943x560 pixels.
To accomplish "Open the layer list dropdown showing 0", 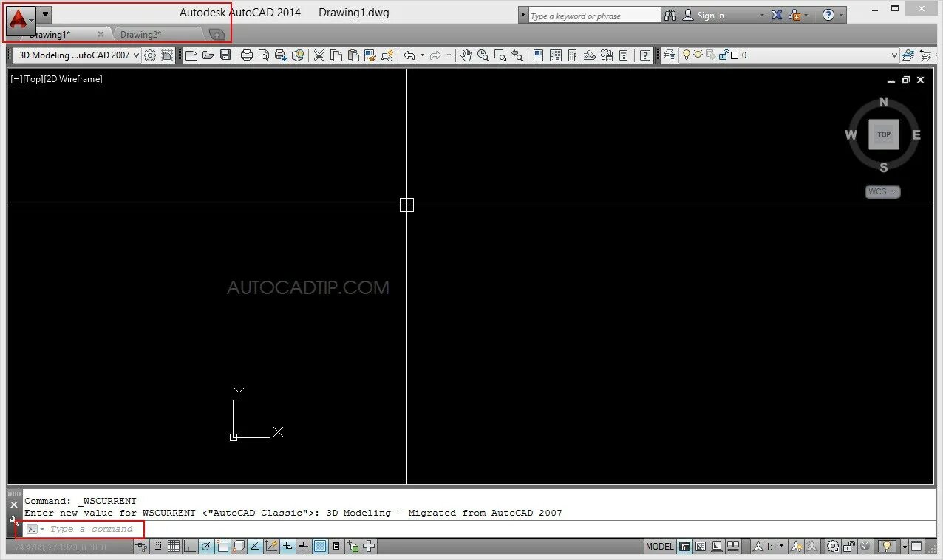I will click(x=894, y=55).
